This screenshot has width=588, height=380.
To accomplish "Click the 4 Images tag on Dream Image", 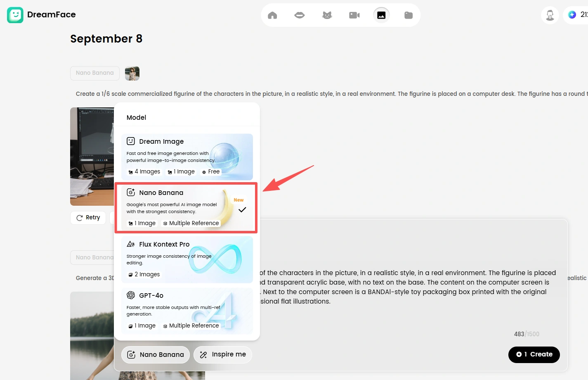I will [144, 171].
